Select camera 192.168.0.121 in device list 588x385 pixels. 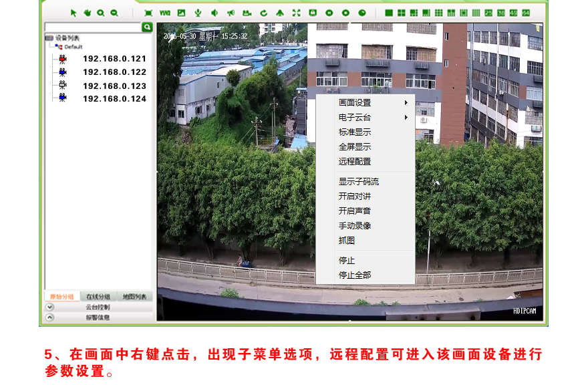point(114,59)
